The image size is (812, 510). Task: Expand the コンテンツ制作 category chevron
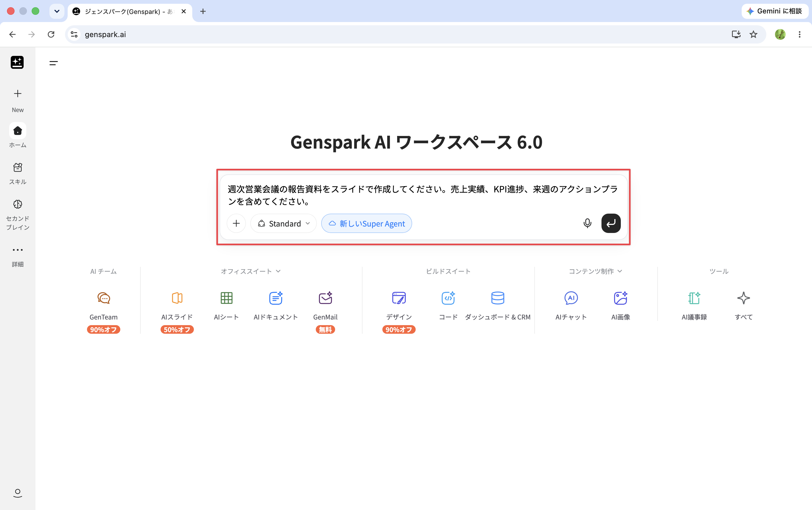pyautogui.click(x=619, y=271)
